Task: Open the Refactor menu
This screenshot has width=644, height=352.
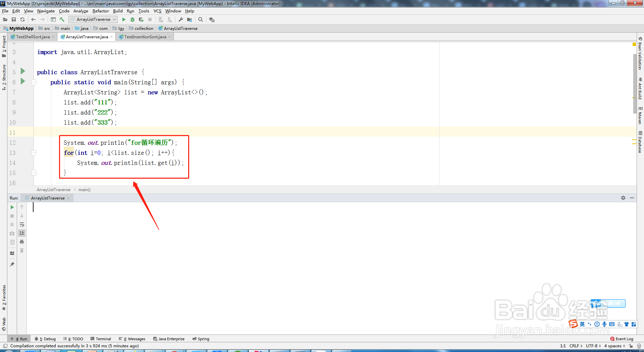Action: point(101,11)
